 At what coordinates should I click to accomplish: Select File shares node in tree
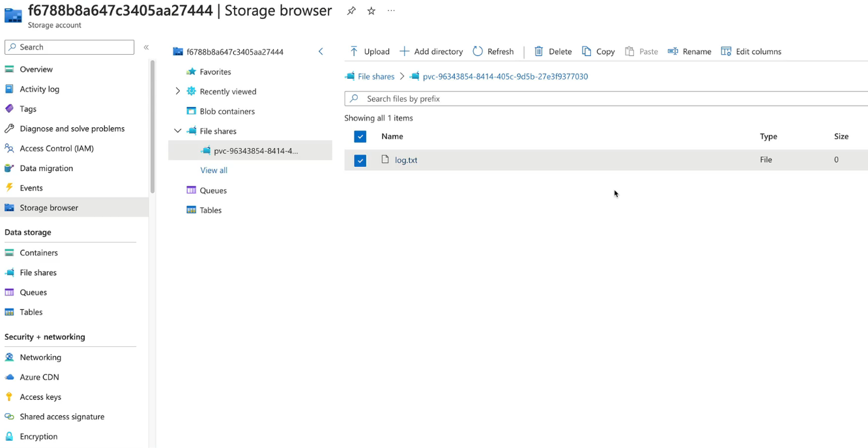[x=218, y=131]
